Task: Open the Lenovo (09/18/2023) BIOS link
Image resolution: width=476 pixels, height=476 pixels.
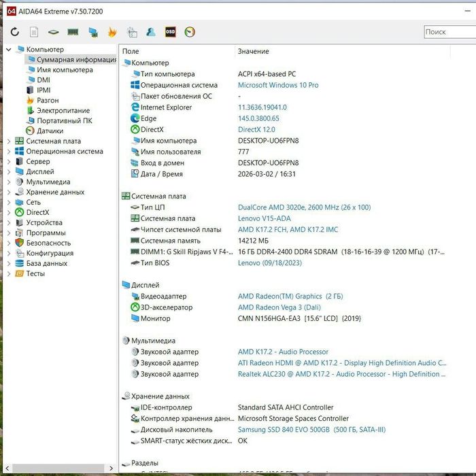Action: point(269,263)
